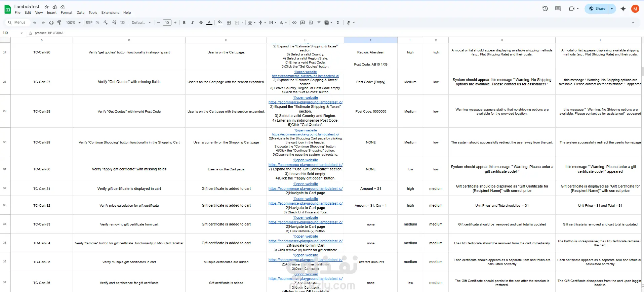Follow the playground URL in TC-Cart-31 row
Image resolution: width=644 pixels, height=292 pixels.
[306, 189]
